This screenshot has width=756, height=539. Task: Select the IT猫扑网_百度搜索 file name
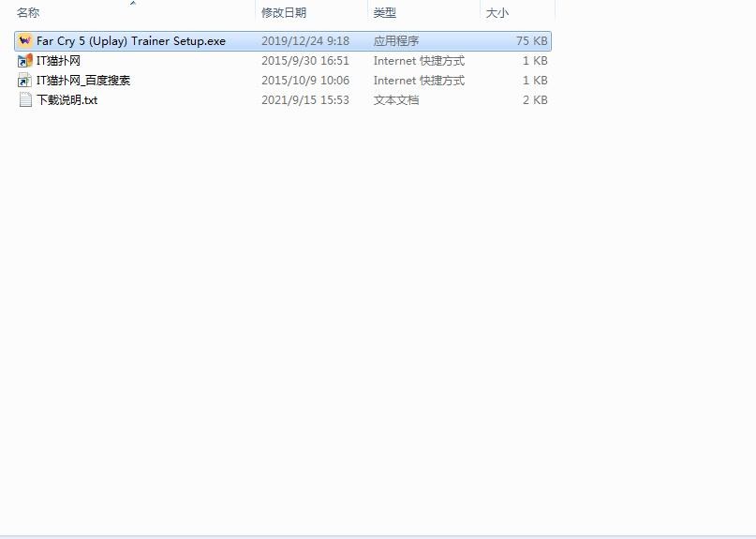pyautogui.click(x=83, y=81)
